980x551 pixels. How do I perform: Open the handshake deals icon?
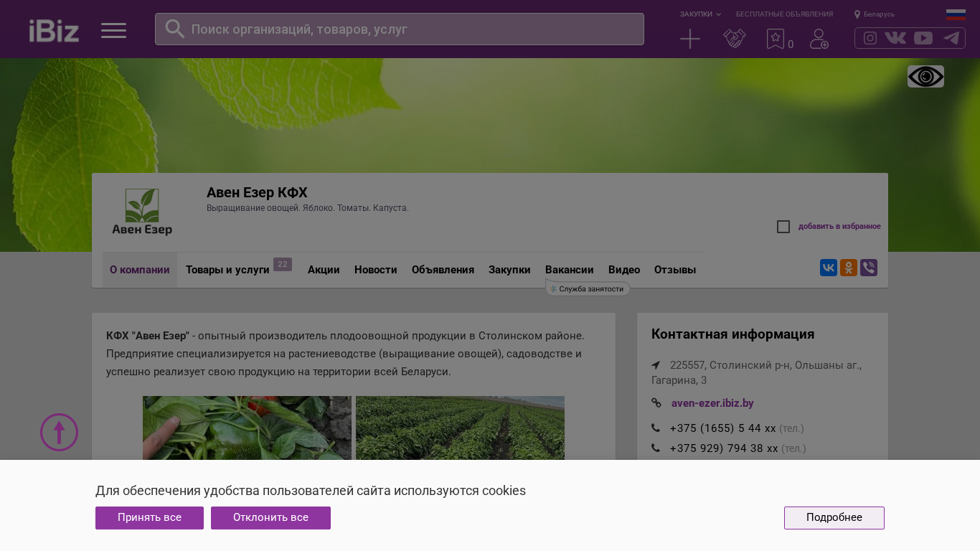(x=735, y=39)
